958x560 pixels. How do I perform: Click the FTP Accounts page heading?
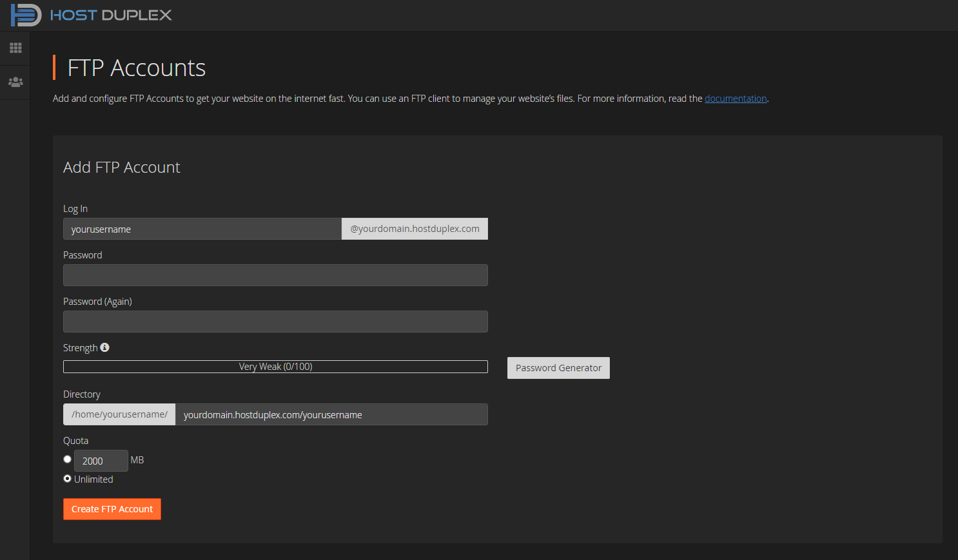click(136, 68)
